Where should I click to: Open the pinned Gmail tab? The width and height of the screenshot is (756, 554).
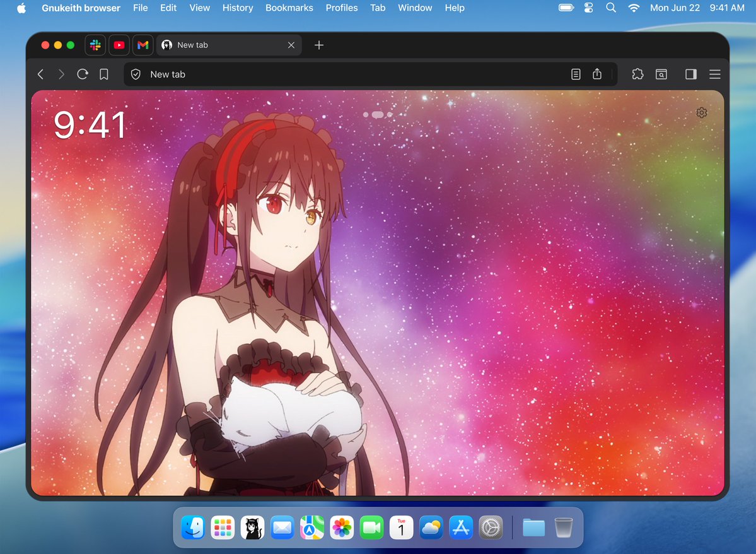[x=142, y=45]
